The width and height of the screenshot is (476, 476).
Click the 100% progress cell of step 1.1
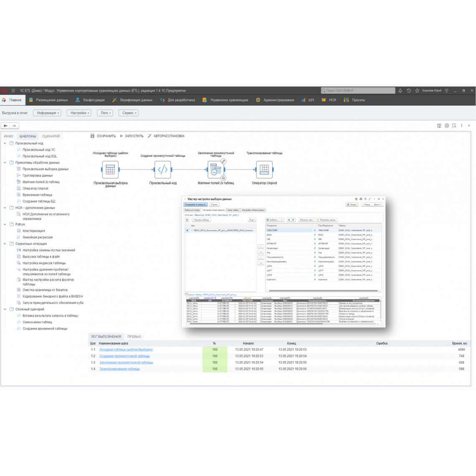(x=215, y=350)
